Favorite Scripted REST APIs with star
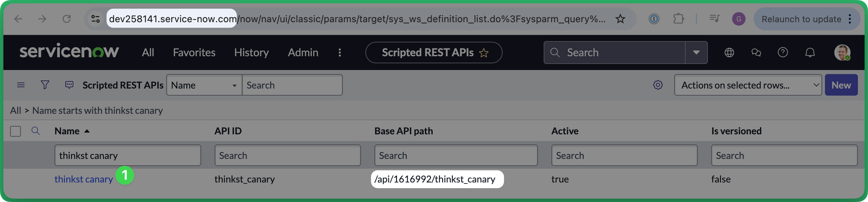Viewport: 868px width, 202px height. click(484, 53)
